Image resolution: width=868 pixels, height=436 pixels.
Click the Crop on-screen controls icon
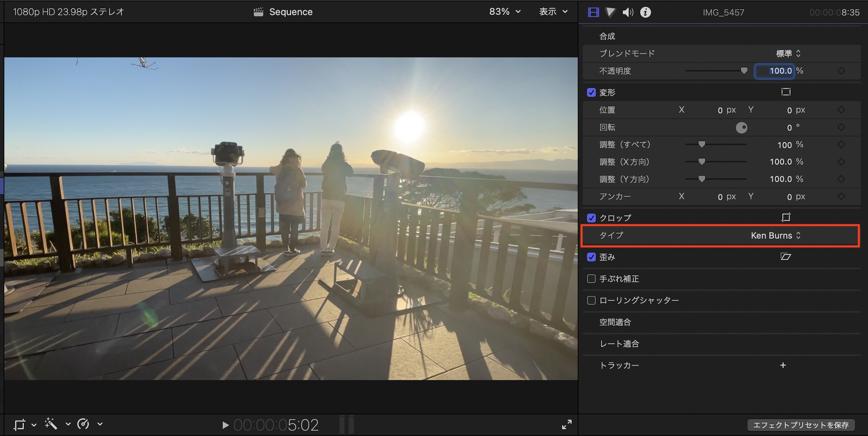(786, 217)
